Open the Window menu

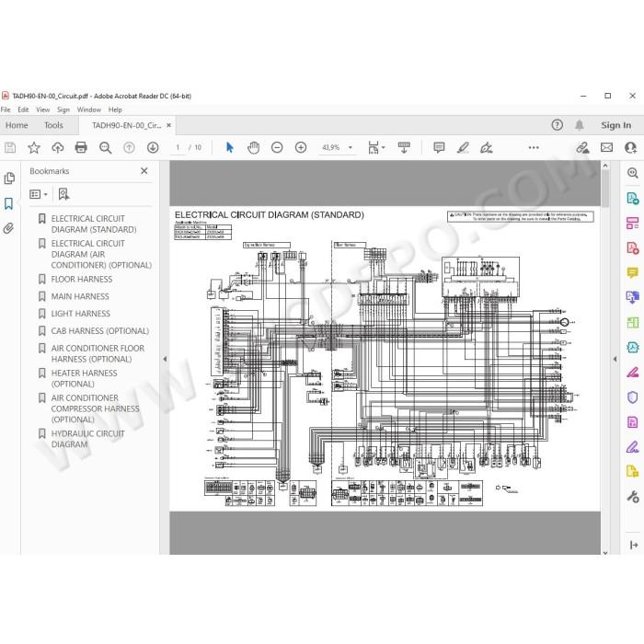(x=89, y=109)
